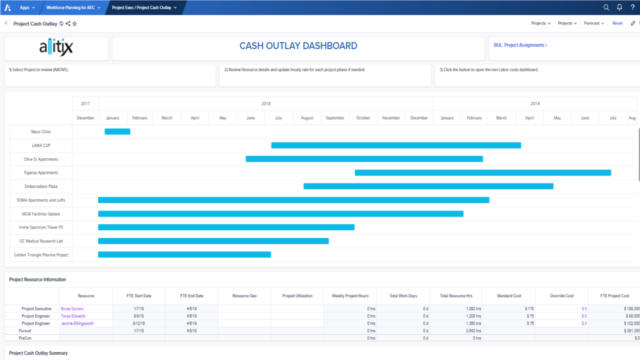The image size is (640, 360).
Task: Click the vertical scrollbar by the Gantt chart
Action: click(638, 154)
